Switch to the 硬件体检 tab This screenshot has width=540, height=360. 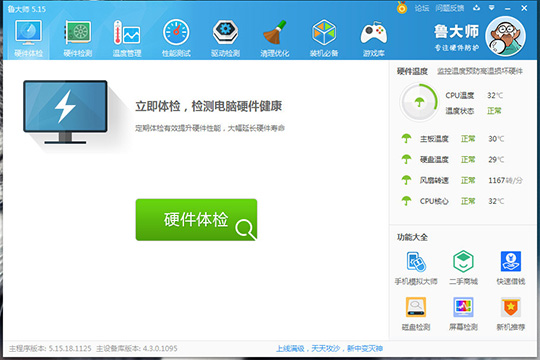click(28, 39)
